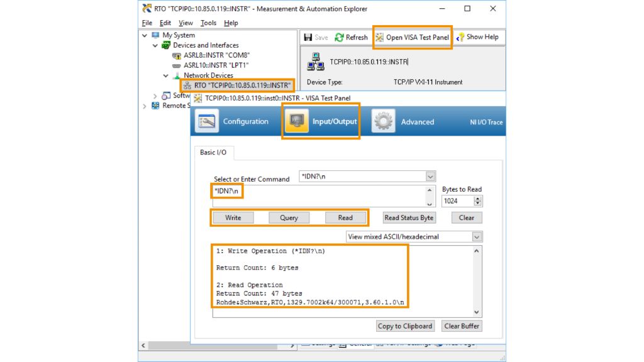644x362 pixels.
Task: Open Select or Enter Command dropdown
Action: click(430, 177)
